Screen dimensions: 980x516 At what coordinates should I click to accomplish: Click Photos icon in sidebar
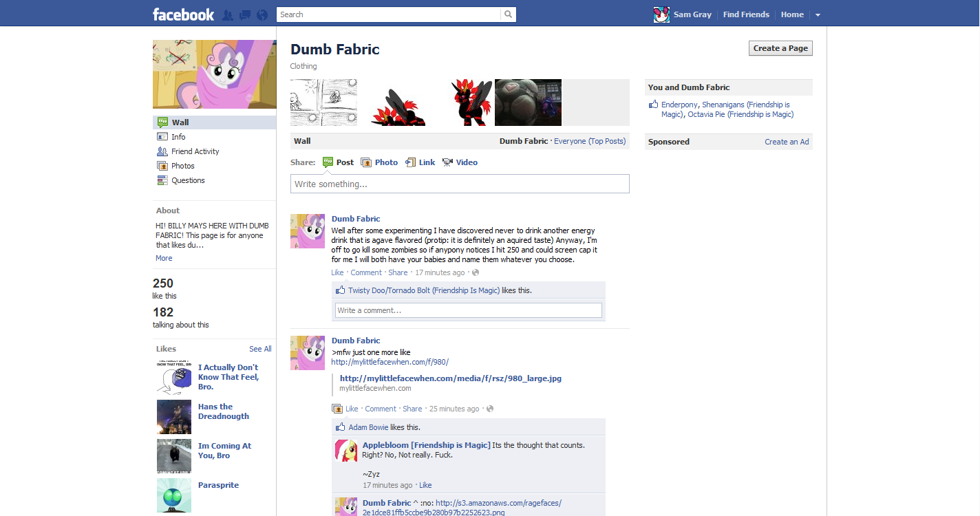162,166
